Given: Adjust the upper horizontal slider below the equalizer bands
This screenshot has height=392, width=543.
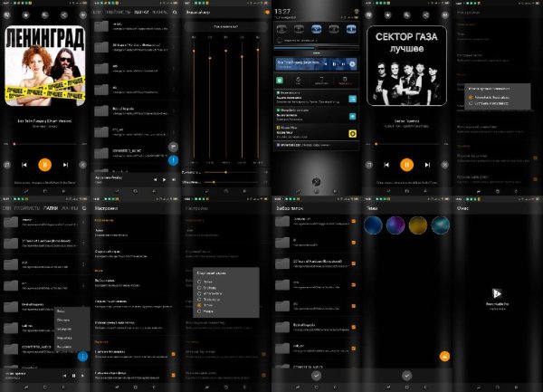Looking at the screenshot, I should (232, 172).
